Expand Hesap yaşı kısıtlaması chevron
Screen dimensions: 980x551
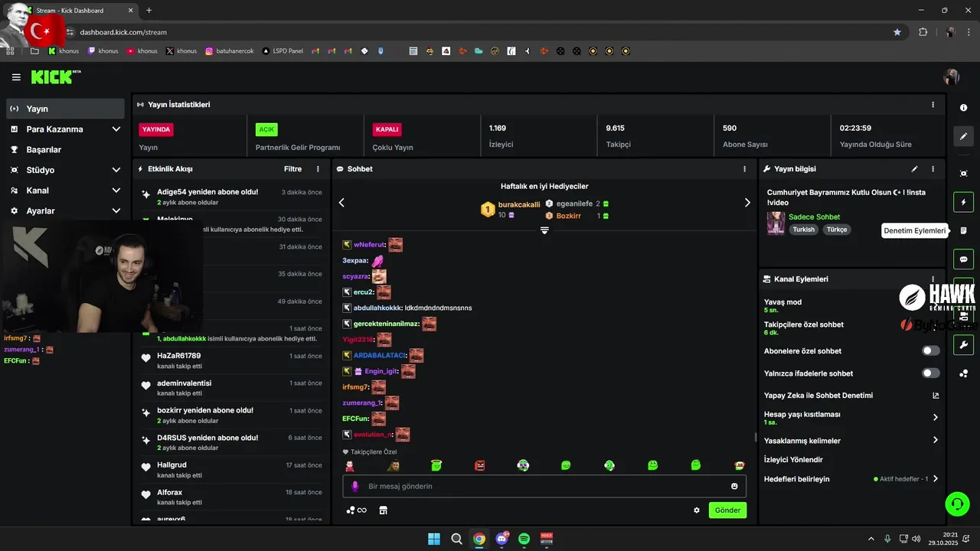coord(935,418)
